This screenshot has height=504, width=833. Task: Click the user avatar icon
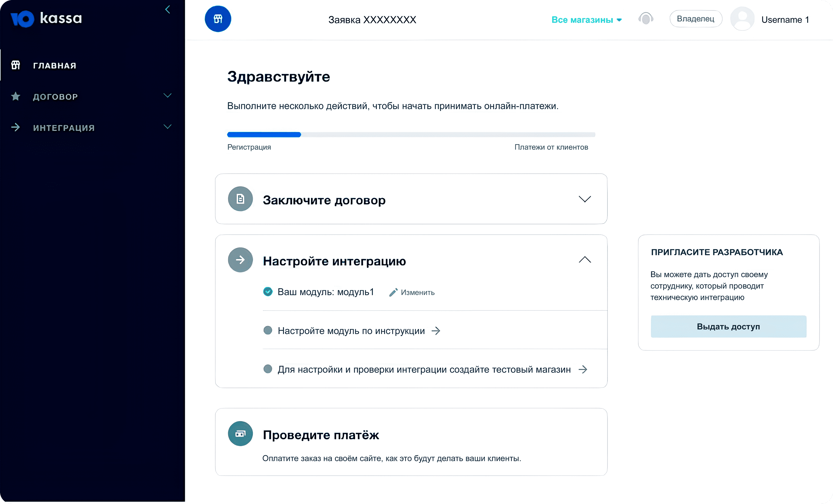[742, 19]
